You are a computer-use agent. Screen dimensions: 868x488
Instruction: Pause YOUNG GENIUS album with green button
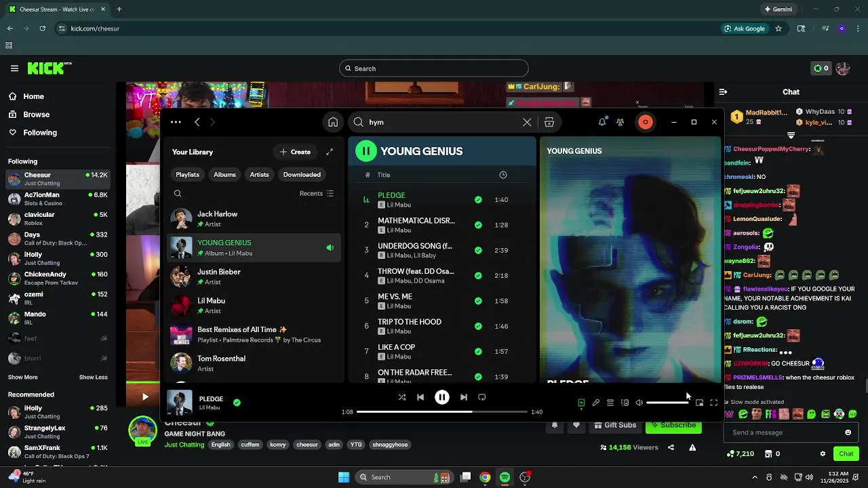pyautogui.click(x=366, y=151)
